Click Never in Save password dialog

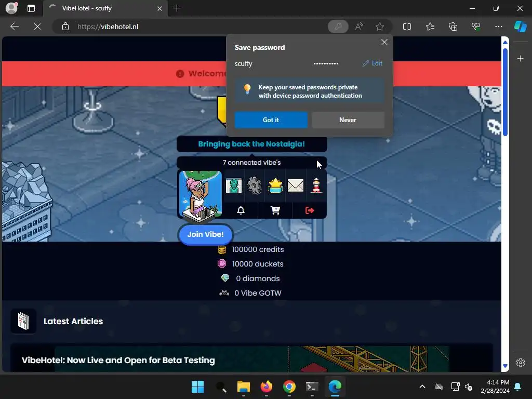click(348, 120)
